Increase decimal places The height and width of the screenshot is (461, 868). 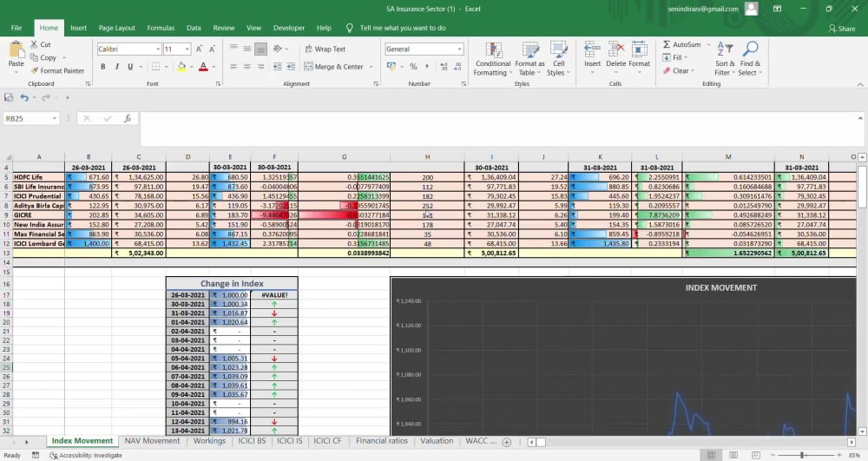pyautogui.click(x=444, y=66)
